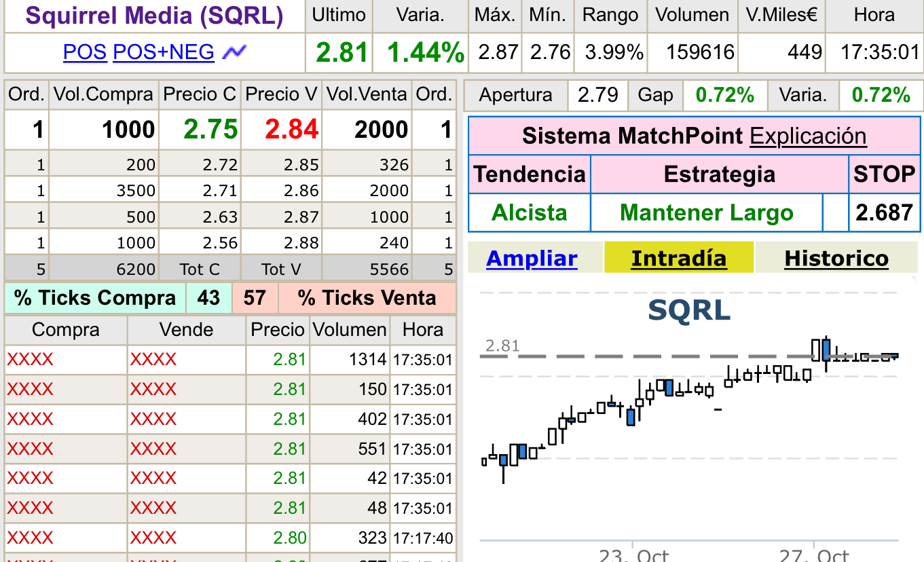The width and height of the screenshot is (924, 562).
Task: Click the Squirrel Media (SQRL) title
Action: 154,16
